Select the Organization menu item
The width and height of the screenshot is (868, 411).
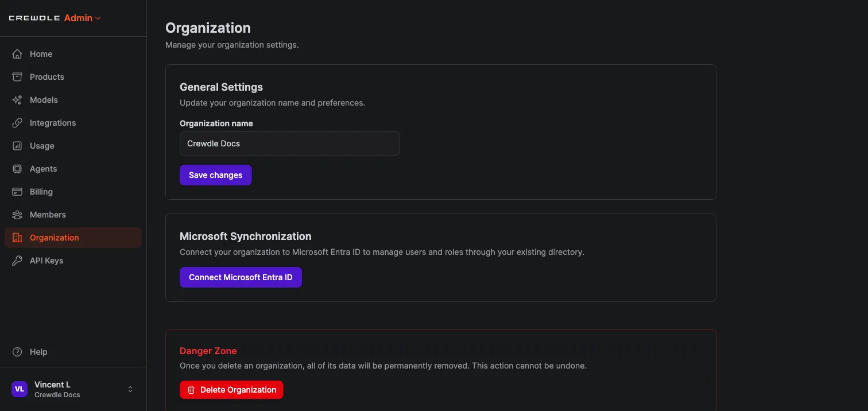(73, 238)
